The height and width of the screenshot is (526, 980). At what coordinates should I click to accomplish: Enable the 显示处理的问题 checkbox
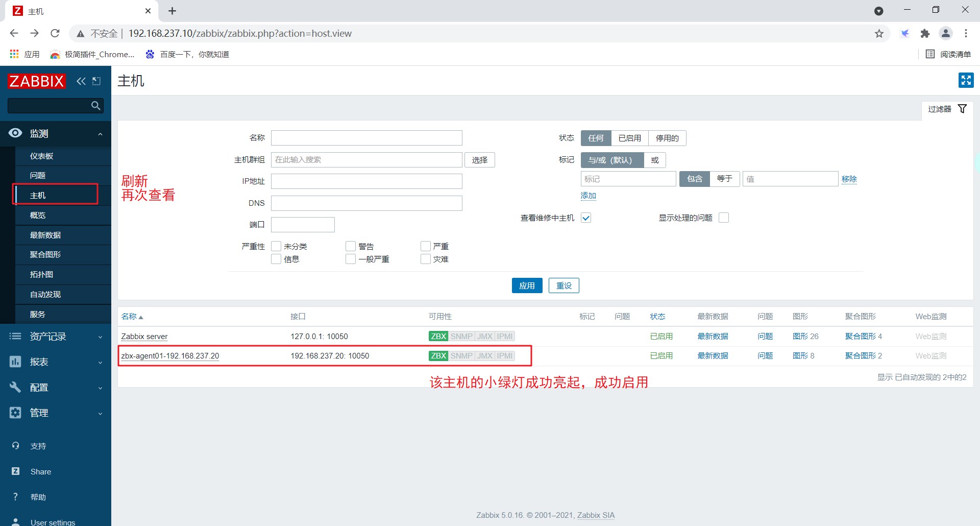click(724, 218)
